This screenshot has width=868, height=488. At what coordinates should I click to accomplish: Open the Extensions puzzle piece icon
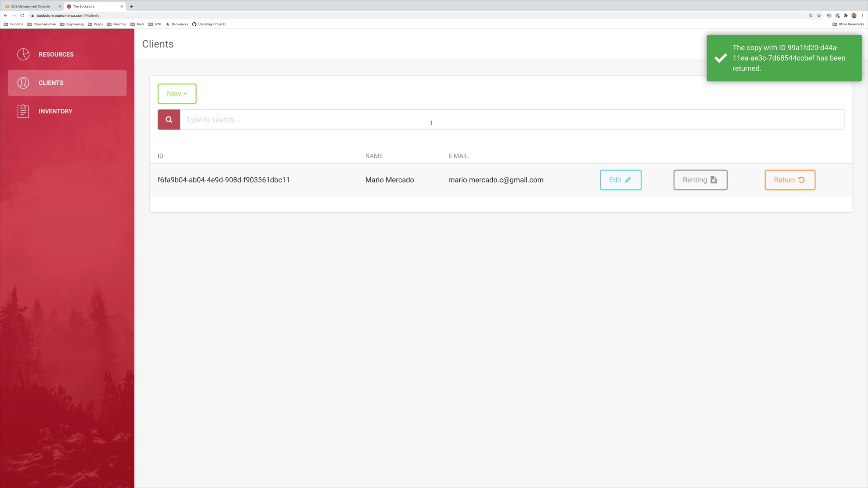coord(845,15)
